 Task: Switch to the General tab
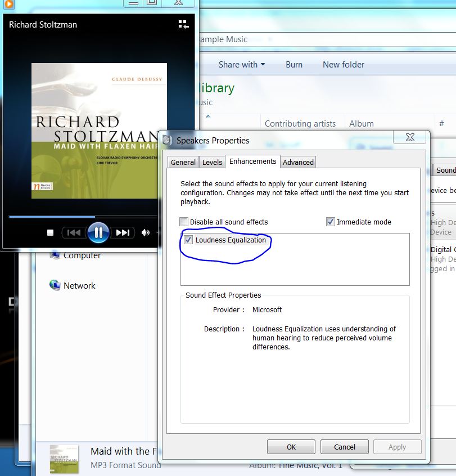coord(183,162)
